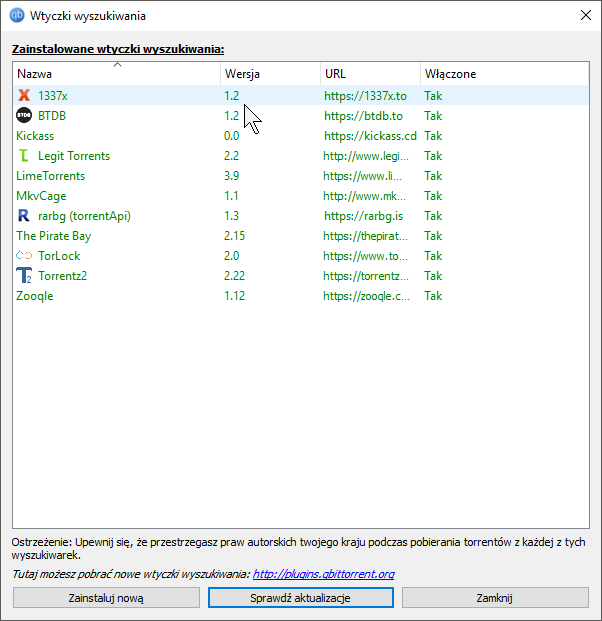Click the TorLock plugin icon
The height and width of the screenshot is (621, 602).
(24, 256)
